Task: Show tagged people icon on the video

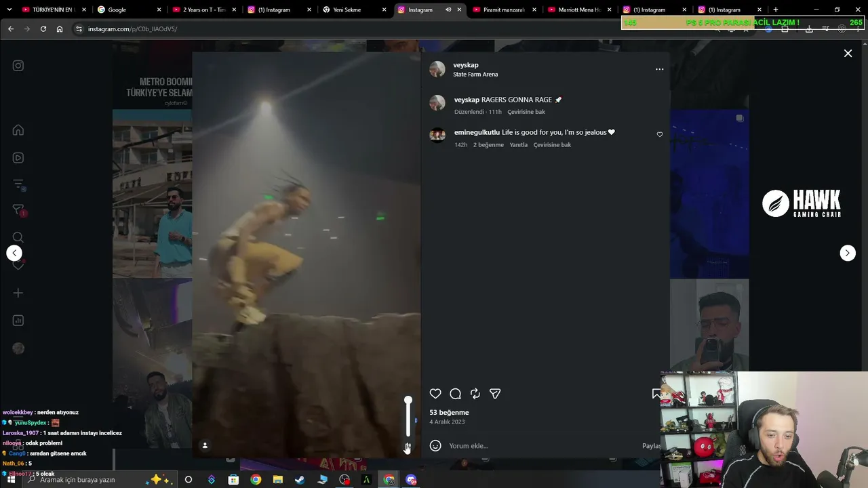Action: pos(205,445)
